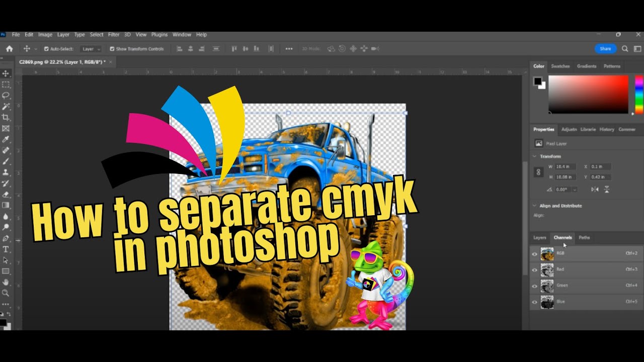Viewport: 644px width, 362px height.
Task: Select the Rectangular Marquee tool
Action: click(x=6, y=84)
